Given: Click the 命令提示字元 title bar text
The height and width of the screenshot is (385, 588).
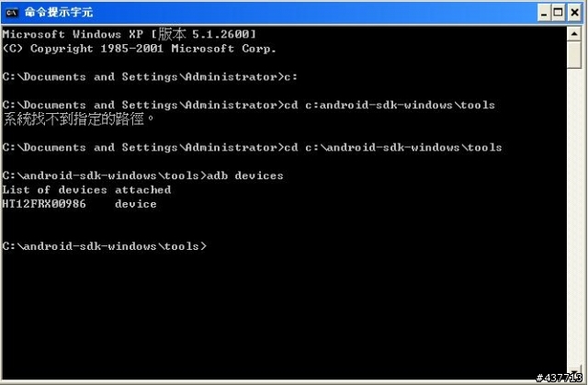Looking at the screenshot, I should point(59,12).
